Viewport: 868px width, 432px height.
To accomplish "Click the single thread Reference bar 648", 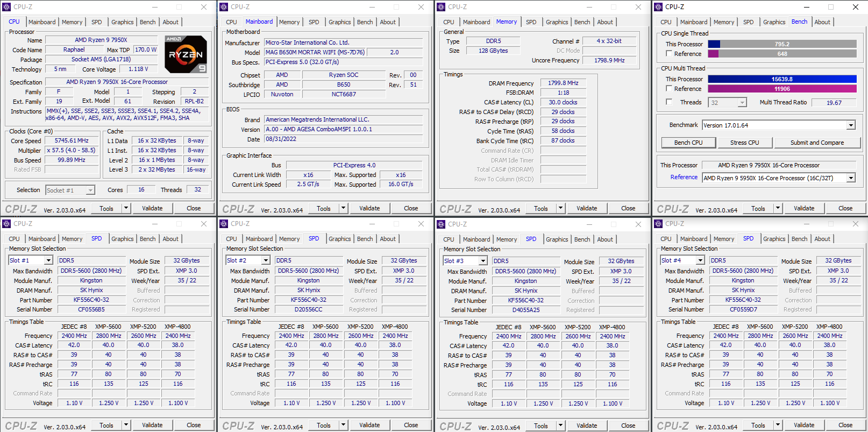I will tap(782, 54).
